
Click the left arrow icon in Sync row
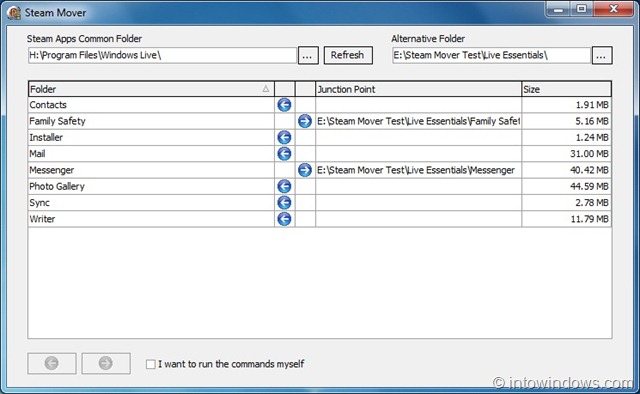[284, 203]
